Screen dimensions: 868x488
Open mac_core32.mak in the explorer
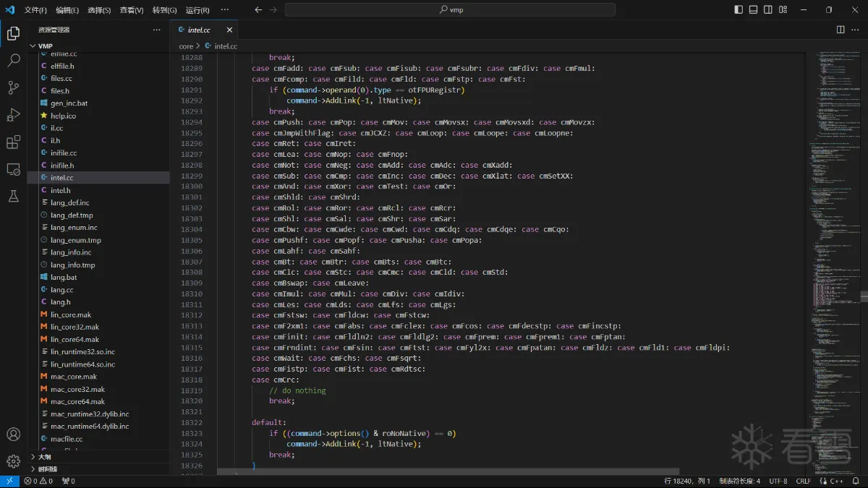tap(98, 389)
